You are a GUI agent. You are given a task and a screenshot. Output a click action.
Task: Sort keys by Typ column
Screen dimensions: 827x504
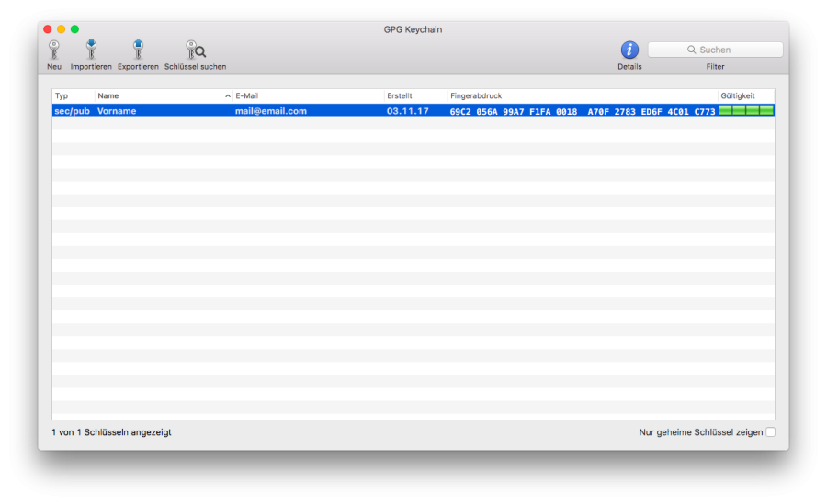click(72, 95)
